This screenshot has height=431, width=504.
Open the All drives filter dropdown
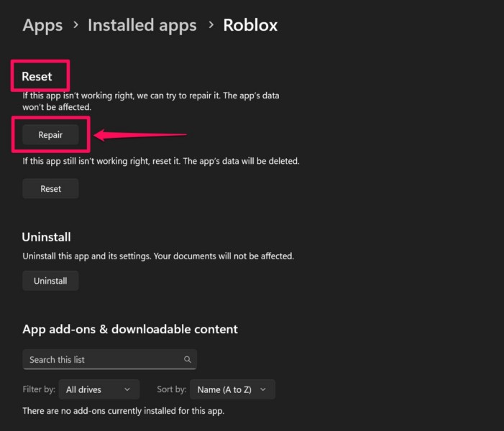coord(98,389)
